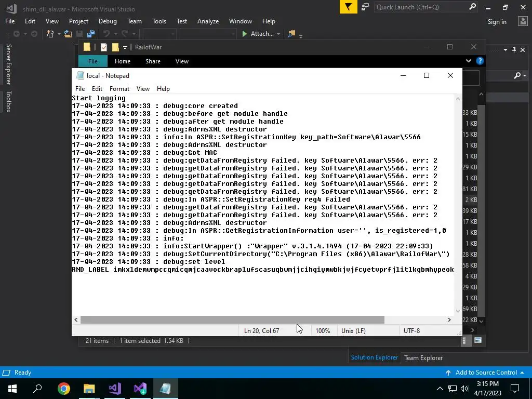Click the network icon in system tray
532x399 pixels.
[453, 389]
